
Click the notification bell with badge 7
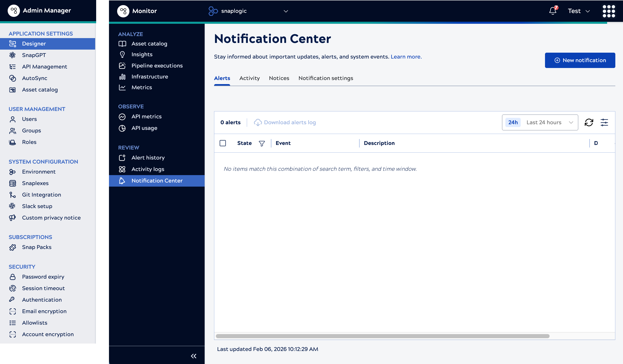[552, 11]
